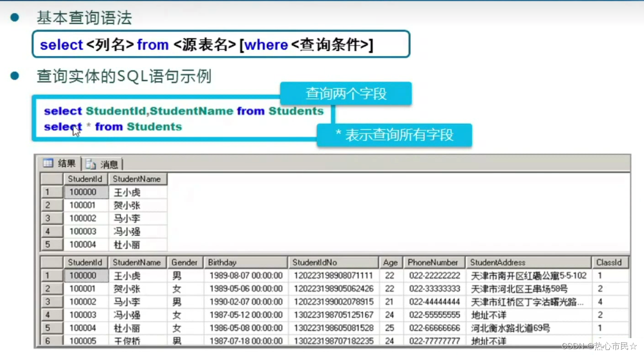Click 100005 StudentId cell in full grid
The image size is (644, 355).
[x=85, y=340]
